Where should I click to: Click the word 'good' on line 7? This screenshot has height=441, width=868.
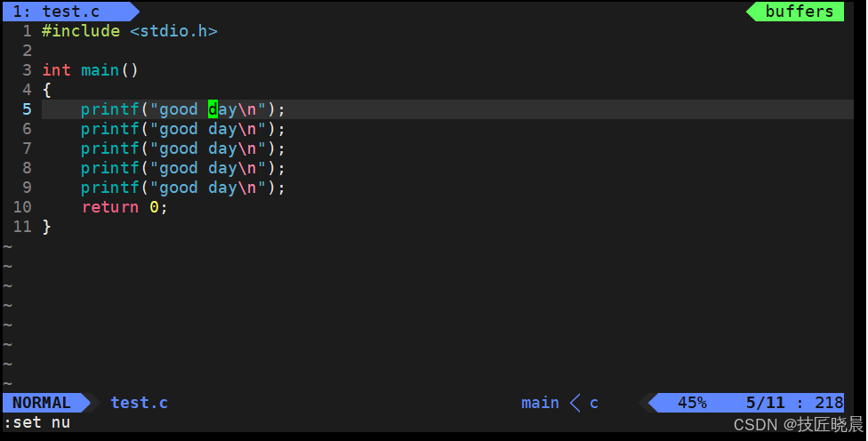click(x=178, y=148)
